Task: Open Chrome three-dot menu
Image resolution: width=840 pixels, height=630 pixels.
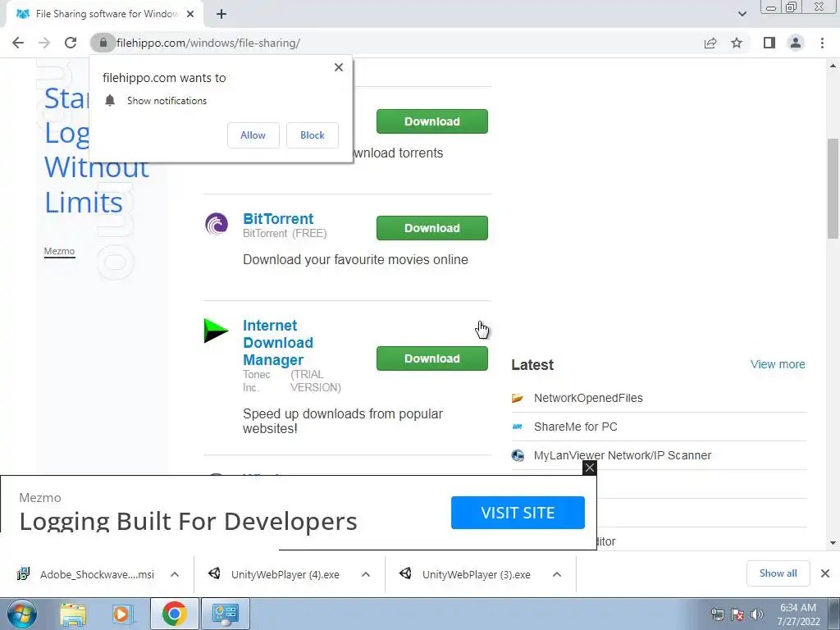Action: (822, 43)
